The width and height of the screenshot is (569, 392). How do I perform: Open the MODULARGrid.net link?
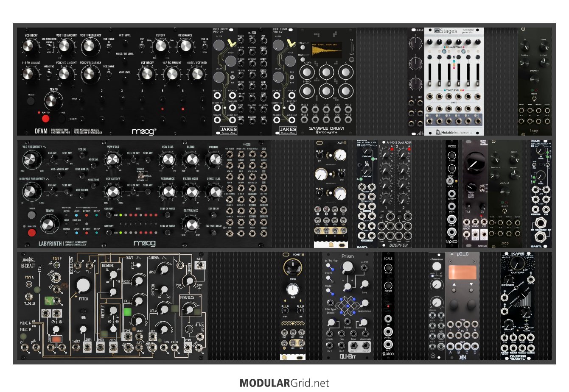coord(284,383)
